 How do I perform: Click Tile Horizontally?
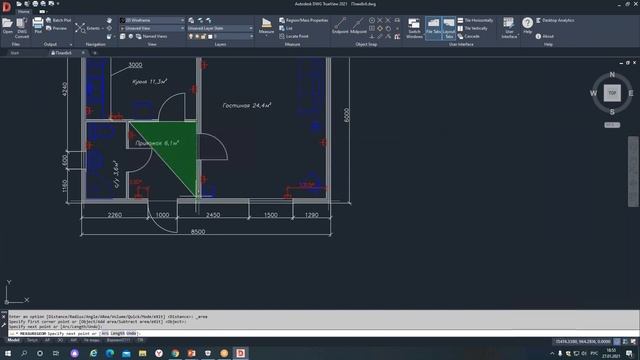click(475, 20)
